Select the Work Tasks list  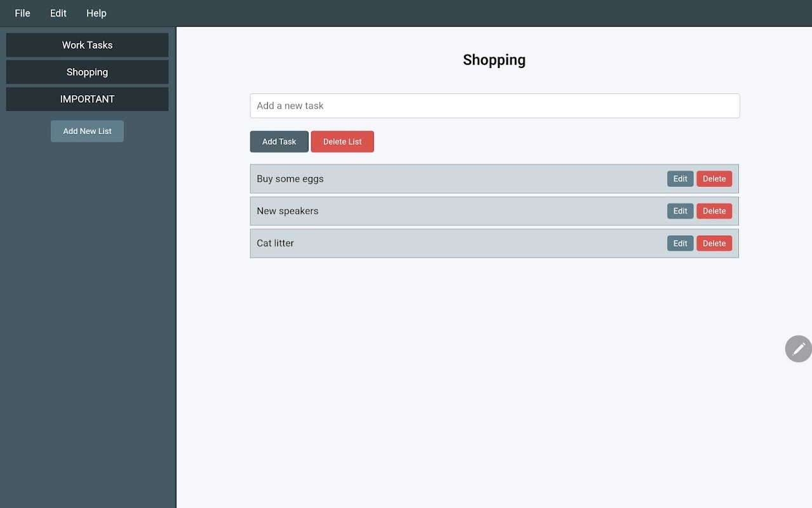tap(87, 45)
